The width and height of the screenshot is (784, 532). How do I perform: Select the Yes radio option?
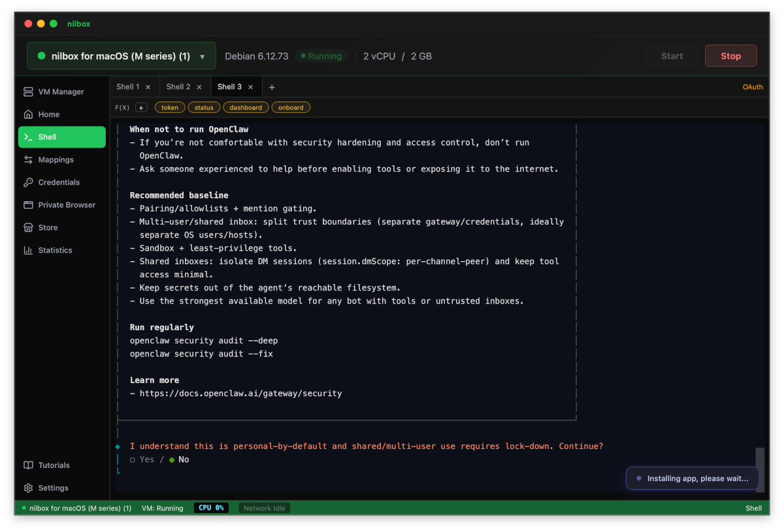(141, 459)
